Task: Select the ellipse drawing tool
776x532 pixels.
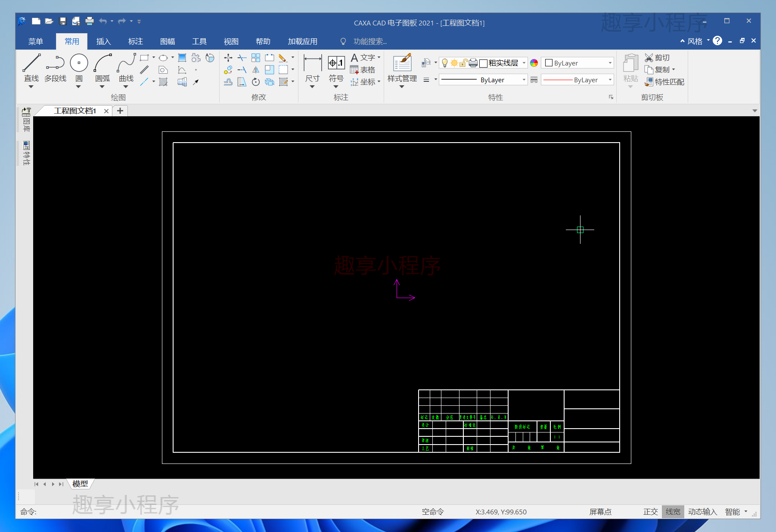Action: 163,57
